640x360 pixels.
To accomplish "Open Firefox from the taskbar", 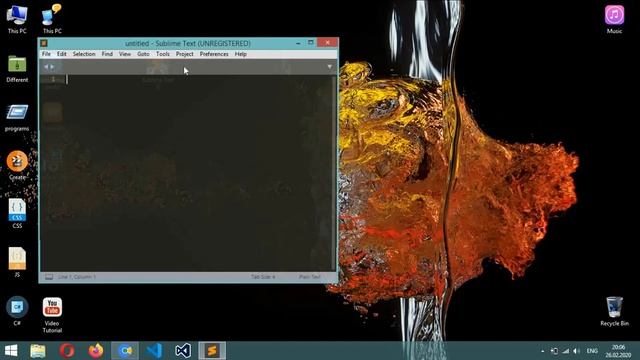I will (x=96, y=351).
